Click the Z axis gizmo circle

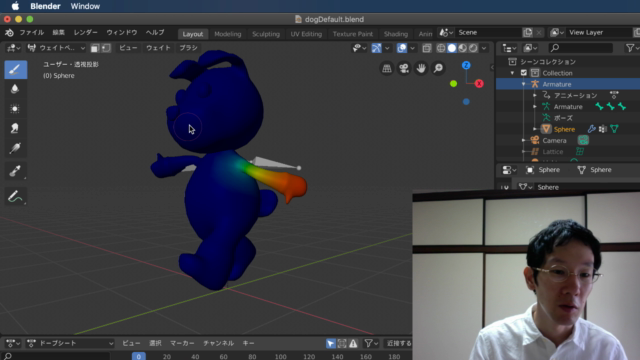point(466,65)
